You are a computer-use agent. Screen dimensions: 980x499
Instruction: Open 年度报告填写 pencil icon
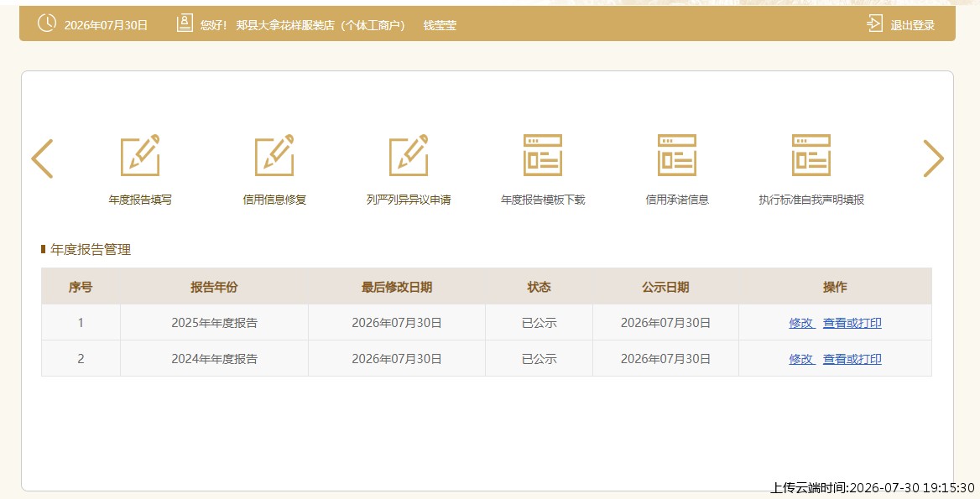click(x=140, y=155)
